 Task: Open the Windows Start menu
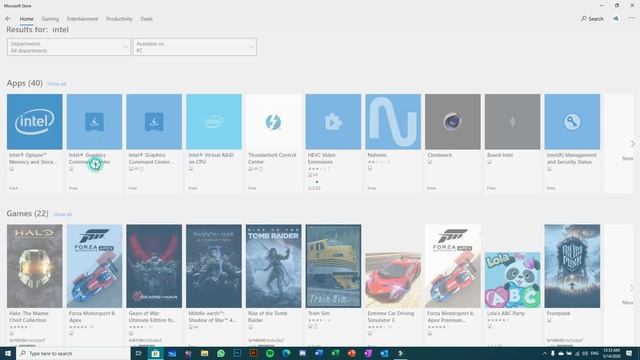[x=8, y=353]
